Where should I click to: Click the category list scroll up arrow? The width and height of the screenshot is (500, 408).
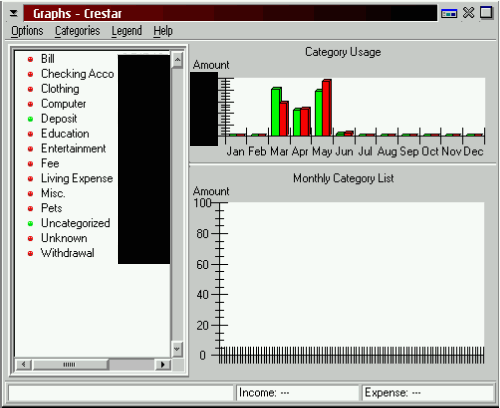pyautogui.click(x=177, y=60)
